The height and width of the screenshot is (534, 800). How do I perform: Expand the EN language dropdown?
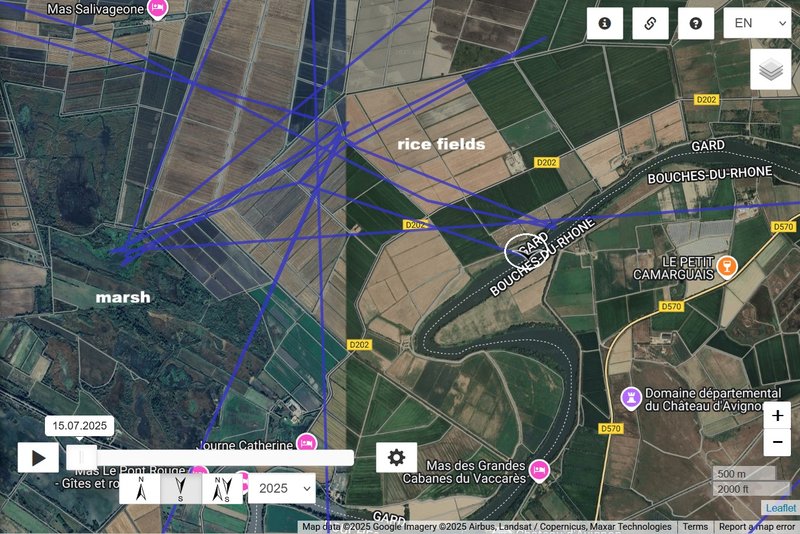[x=757, y=23]
